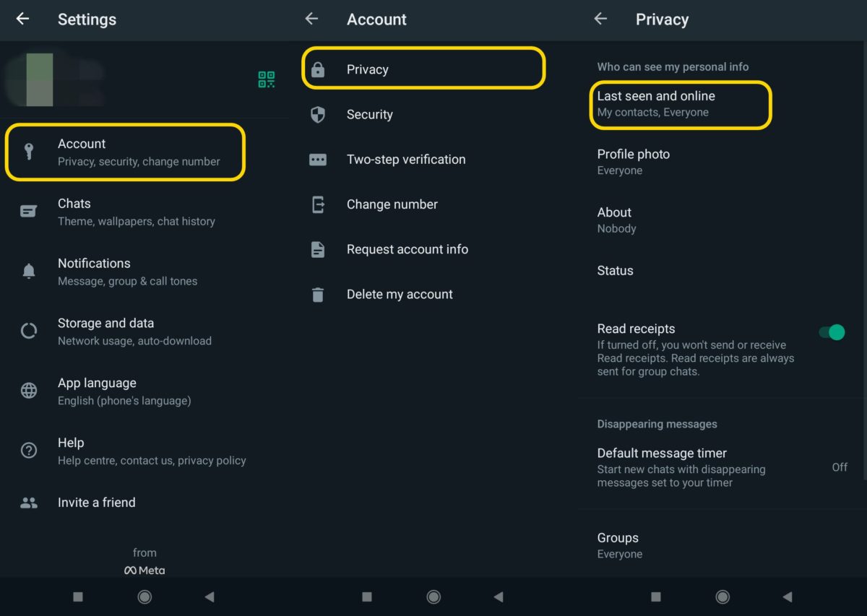Image resolution: width=867 pixels, height=616 pixels.
Task: Tap the bell icon for Notifications
Action: click(x=29, y=272)
